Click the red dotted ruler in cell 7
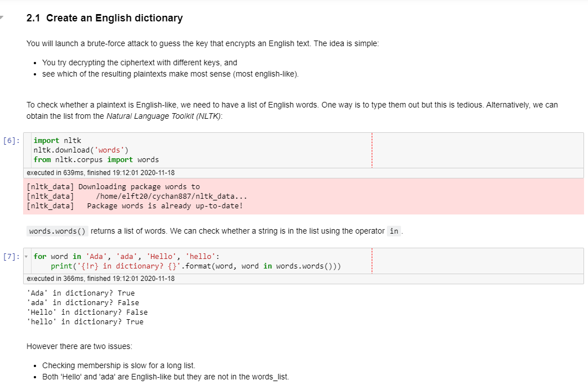This screenshot has width=588, height=389. coord(372,261)
